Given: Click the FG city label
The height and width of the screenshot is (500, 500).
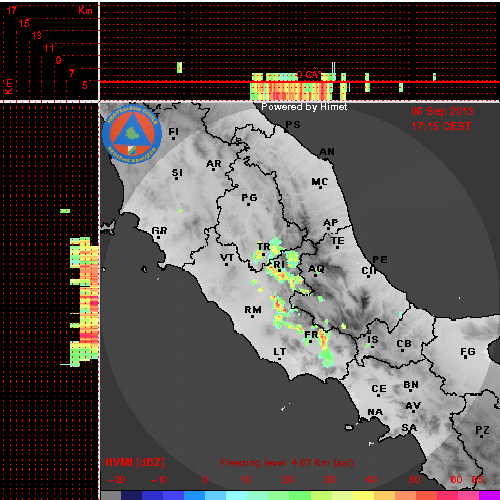Looking at the screenshot, I should (x=468, y=351).
